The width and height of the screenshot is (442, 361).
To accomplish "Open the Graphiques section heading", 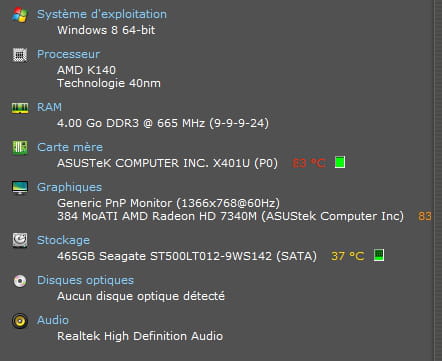I will coord(69,187).
